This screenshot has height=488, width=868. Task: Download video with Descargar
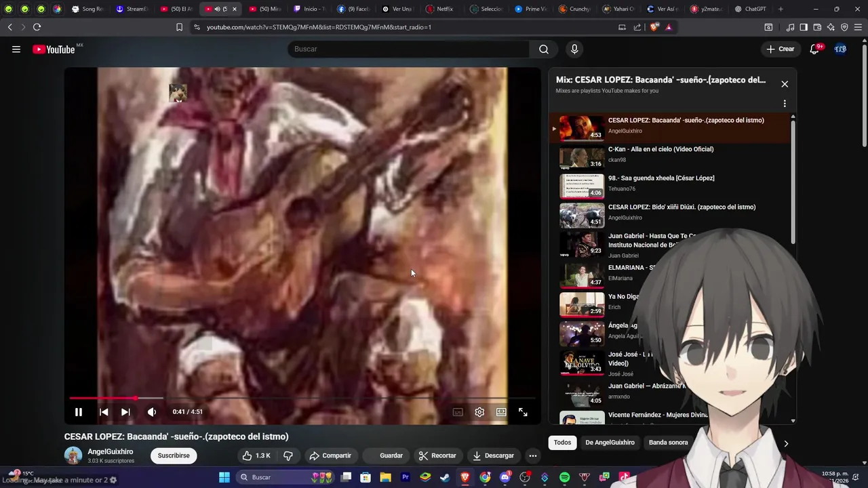point(494,455)
